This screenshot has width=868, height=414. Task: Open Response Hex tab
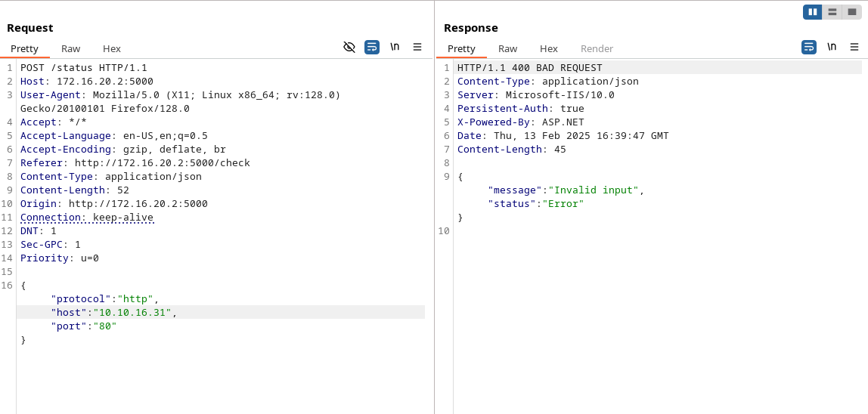coord(549,48)
